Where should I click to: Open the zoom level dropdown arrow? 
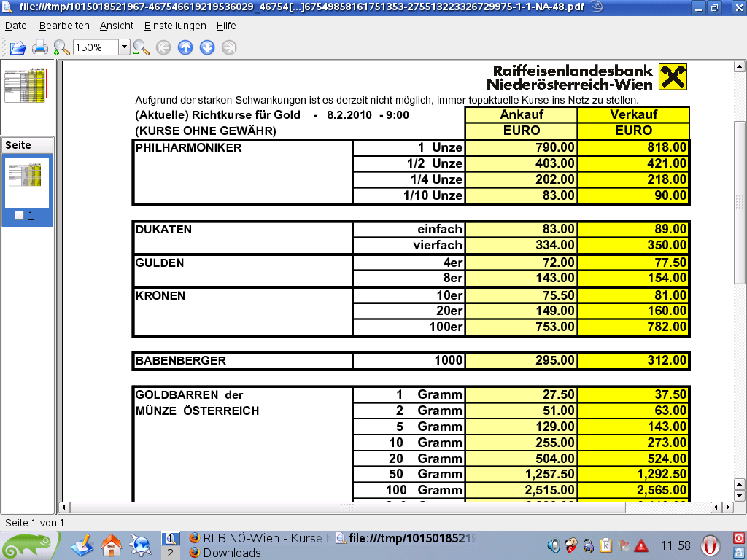124,47
